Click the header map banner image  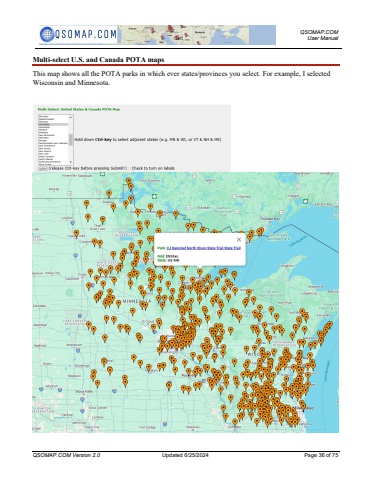(x=197, y=35)
